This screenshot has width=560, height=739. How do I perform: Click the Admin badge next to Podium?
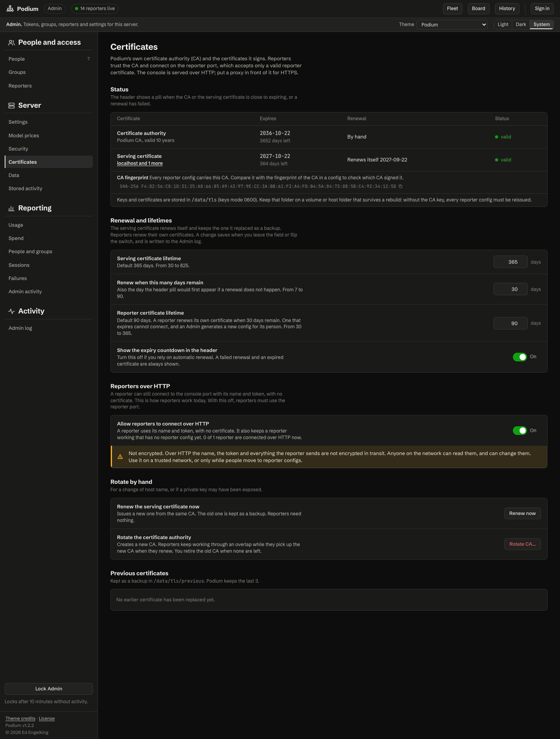pos(55,9)
